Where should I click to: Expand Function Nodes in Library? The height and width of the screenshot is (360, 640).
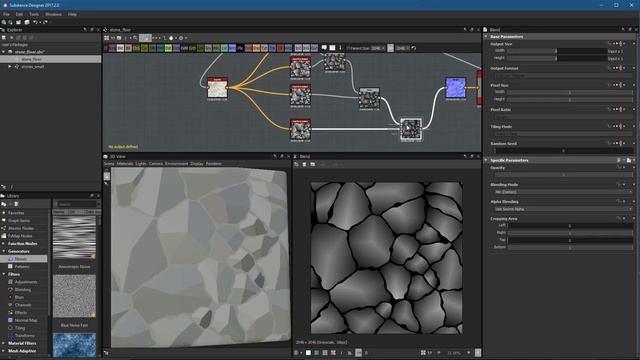(x=4, y=244)
